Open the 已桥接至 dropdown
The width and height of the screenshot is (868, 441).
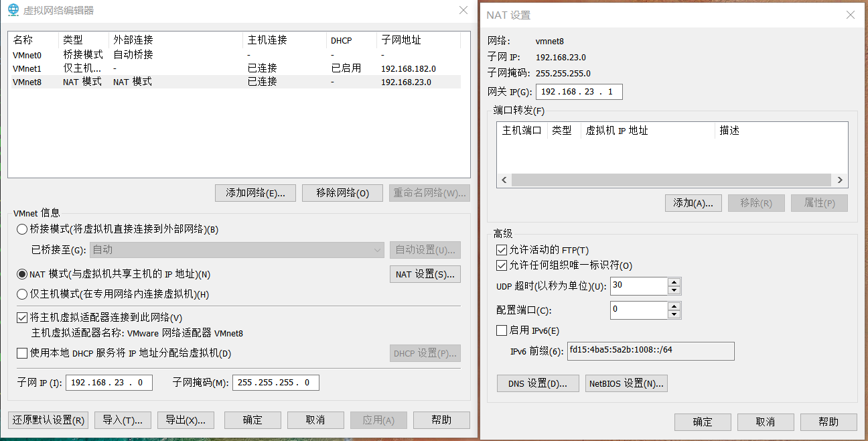pyautogui.click(x=237, y=250)
